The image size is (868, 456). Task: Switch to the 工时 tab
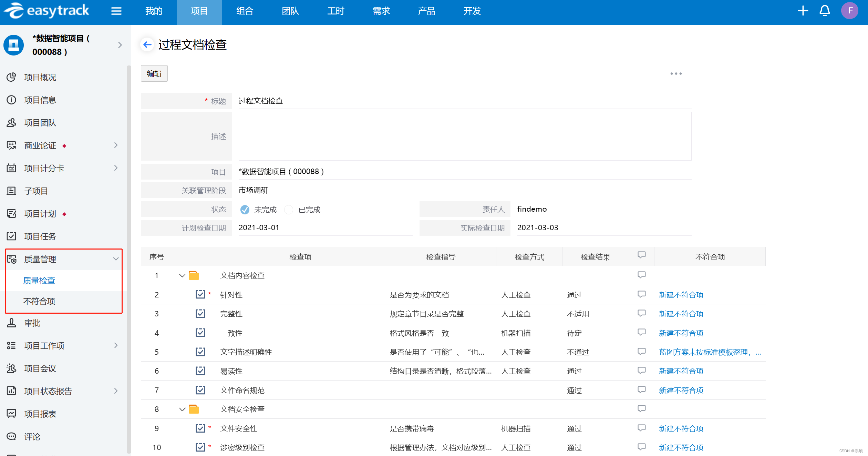[335, 11]
